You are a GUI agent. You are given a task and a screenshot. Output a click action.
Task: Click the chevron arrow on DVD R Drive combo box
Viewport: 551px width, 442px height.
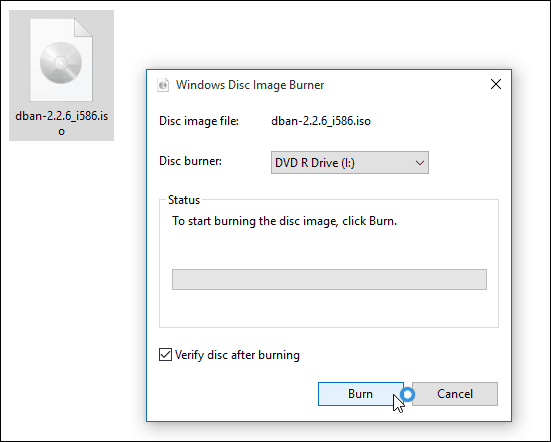[420, 163]
